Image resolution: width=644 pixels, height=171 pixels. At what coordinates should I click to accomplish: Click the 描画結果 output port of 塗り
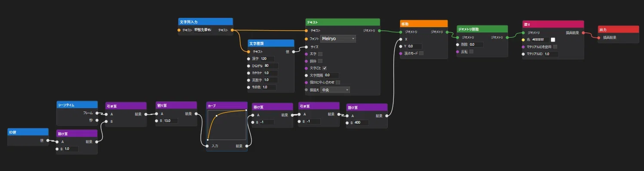point(583,32)
